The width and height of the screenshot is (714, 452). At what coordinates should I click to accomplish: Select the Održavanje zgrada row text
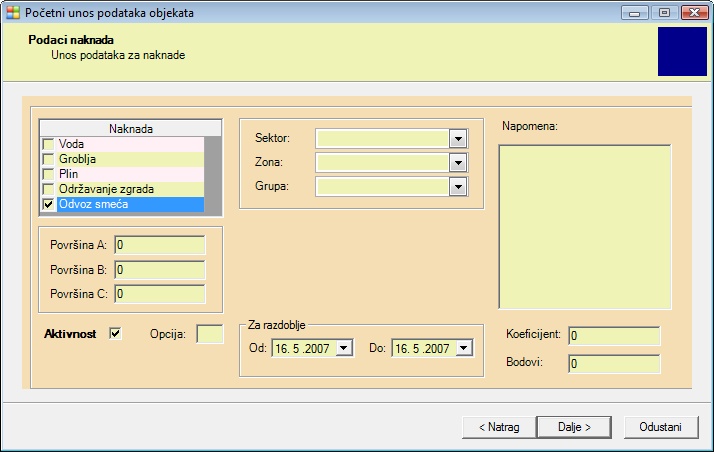tap(107, 189)
